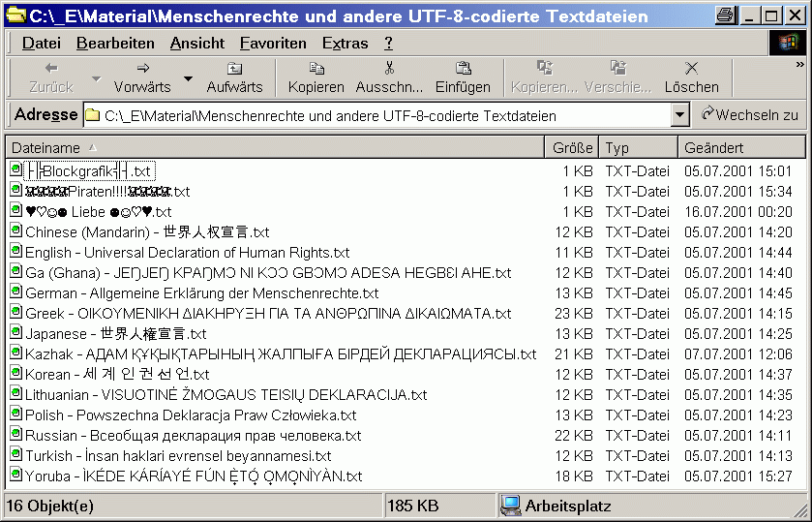Image resolution: width=812 pixels, height=522 pixels.
Task: Open the Favoriten menu
Action: [273, 44]
